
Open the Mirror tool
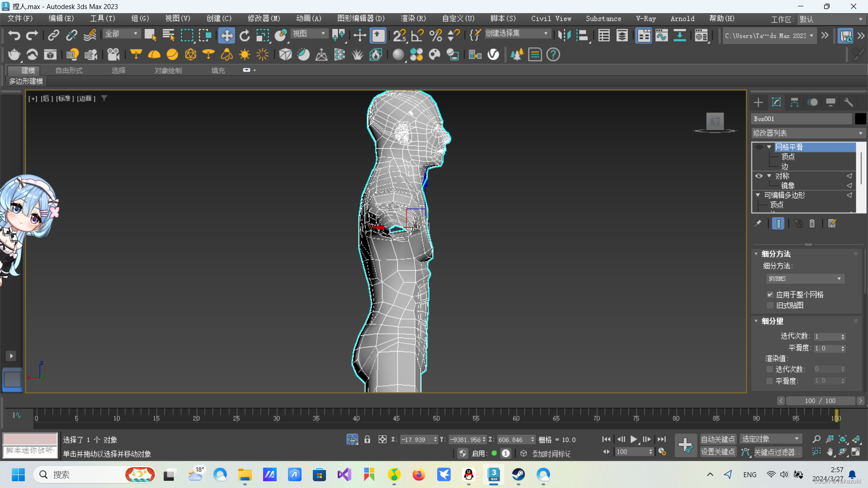coord(564,35)
